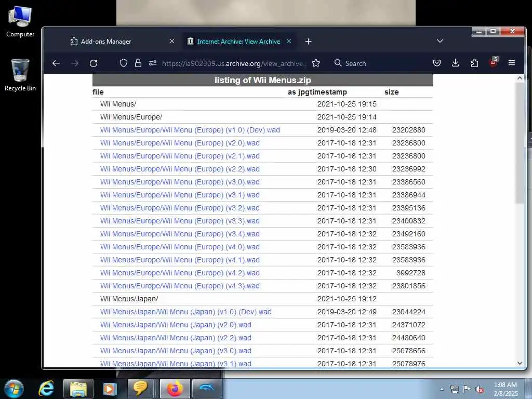Open the Action Center flag tray icon
This screenshot has width=532, height=399.
click(467, 389)
